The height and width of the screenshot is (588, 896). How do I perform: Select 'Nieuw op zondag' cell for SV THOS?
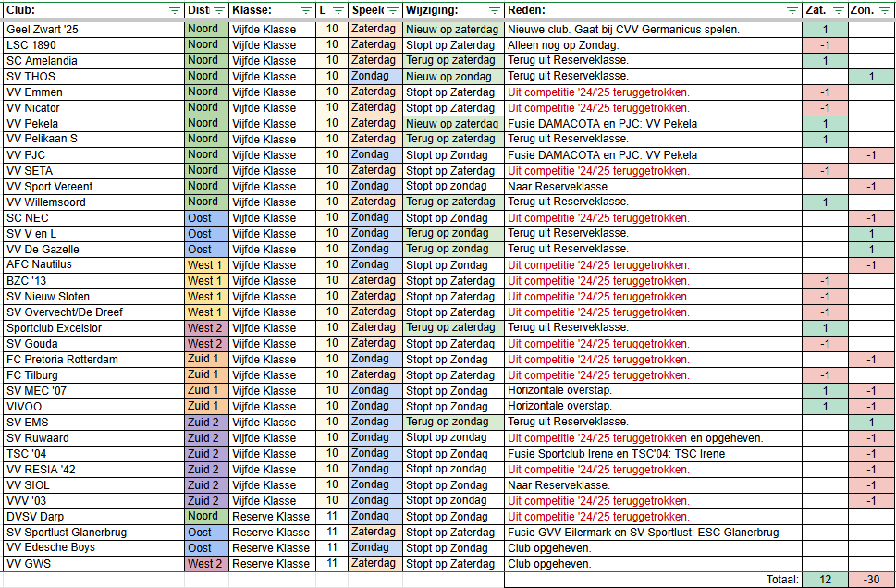point(453,77)
